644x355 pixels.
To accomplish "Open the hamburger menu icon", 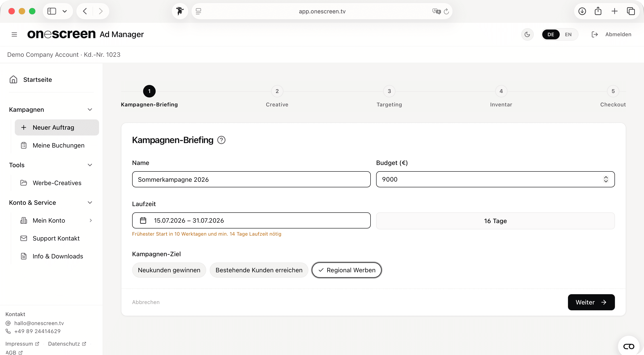I will click(14, 34).
